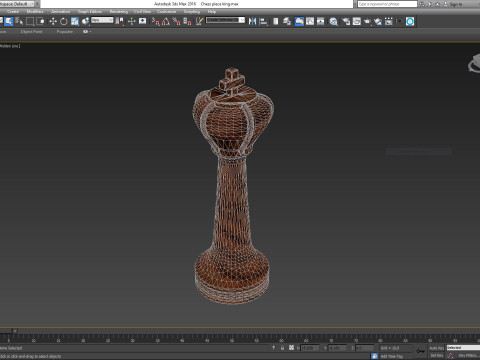Click Select and Place tool
480x360 pixels.
point(85,21)
